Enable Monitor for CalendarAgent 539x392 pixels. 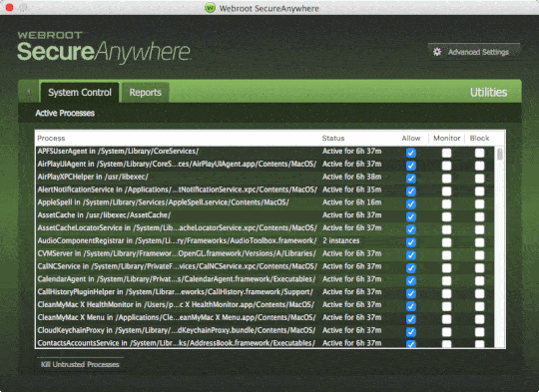point(446,280)
